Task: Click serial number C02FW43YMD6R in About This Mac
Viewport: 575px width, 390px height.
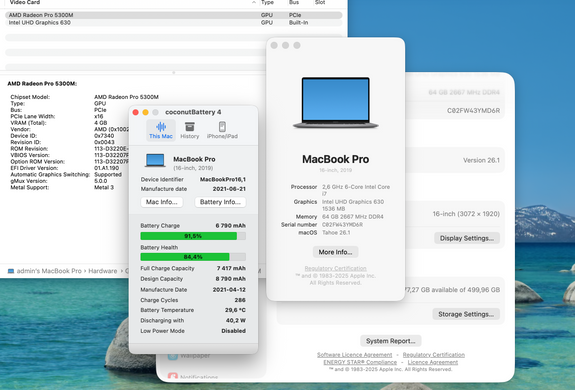Action: coord(343,225)
